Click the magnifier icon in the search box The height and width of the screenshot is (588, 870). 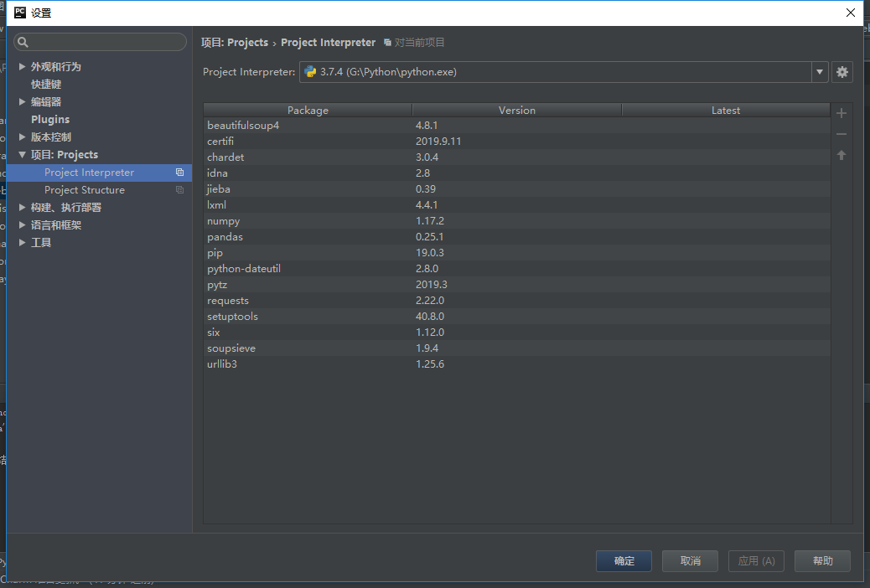tap(23, 42)
